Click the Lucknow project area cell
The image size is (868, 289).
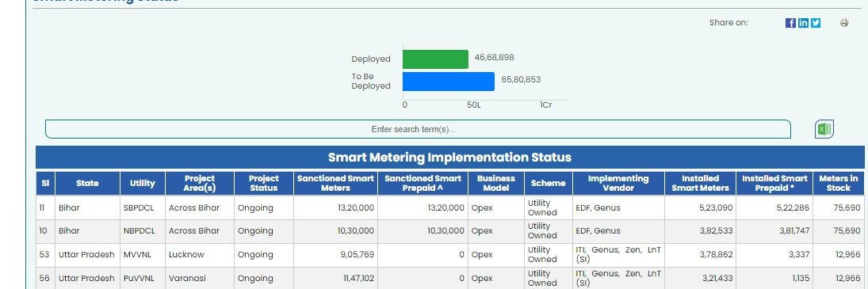(199, 255)
